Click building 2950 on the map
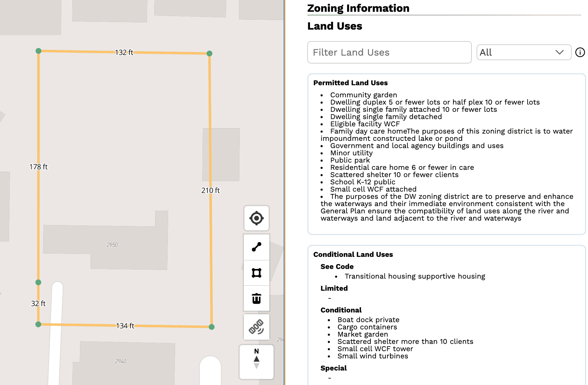The image size is (588, 385). click(x=112, y=245)
